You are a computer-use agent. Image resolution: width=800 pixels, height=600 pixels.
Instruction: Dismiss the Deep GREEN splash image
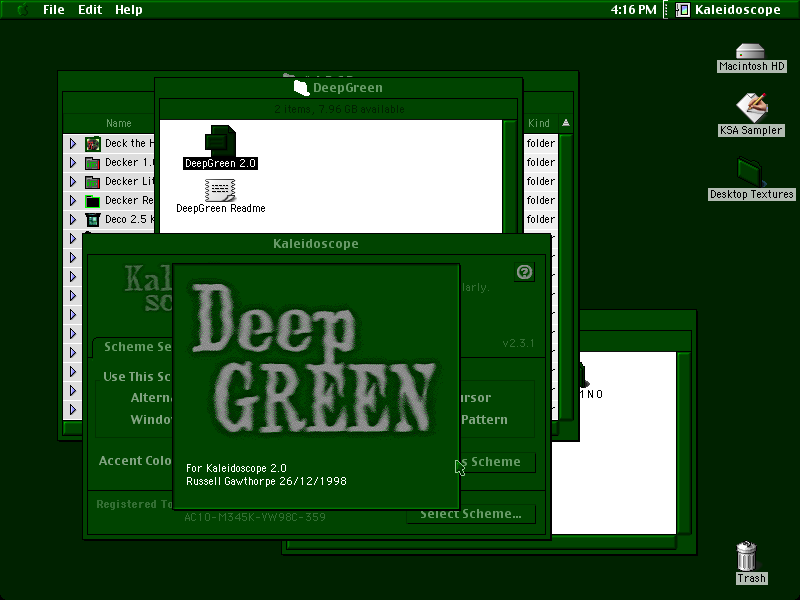coord(316,386)
